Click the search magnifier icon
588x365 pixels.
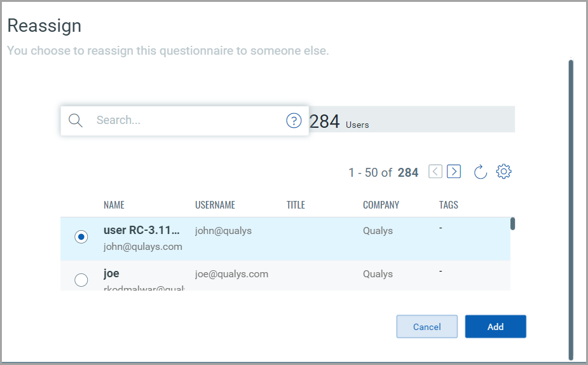click(76, 121)
